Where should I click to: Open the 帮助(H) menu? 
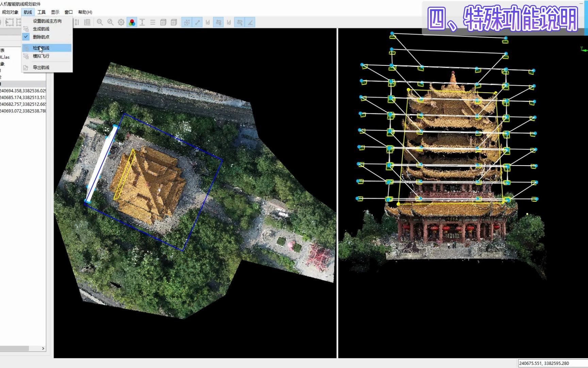tap(85, 12)
